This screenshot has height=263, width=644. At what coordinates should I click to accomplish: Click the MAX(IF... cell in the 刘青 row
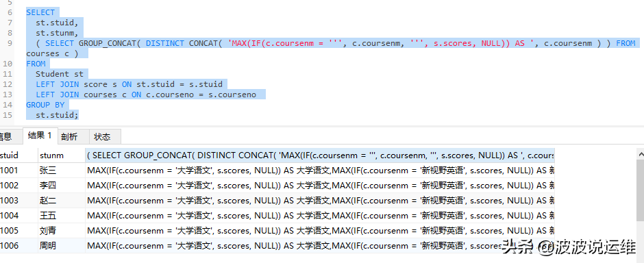coord(320,231)
